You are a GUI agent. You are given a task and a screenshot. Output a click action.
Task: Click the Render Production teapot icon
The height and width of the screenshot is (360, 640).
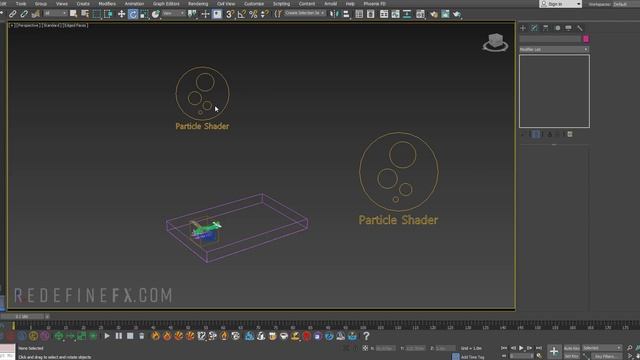(x=456, y=14)
